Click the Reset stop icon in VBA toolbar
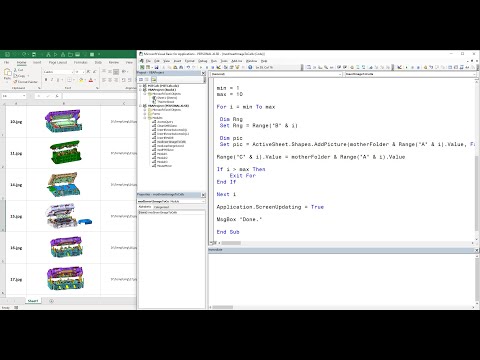This screenshot has height=360, width=480. [213, 67]
